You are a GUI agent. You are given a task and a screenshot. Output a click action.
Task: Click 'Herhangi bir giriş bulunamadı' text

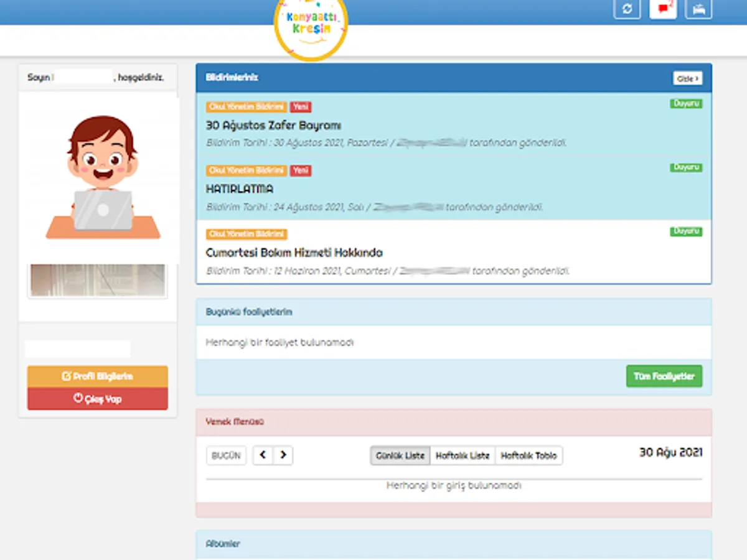coord(454,485)
